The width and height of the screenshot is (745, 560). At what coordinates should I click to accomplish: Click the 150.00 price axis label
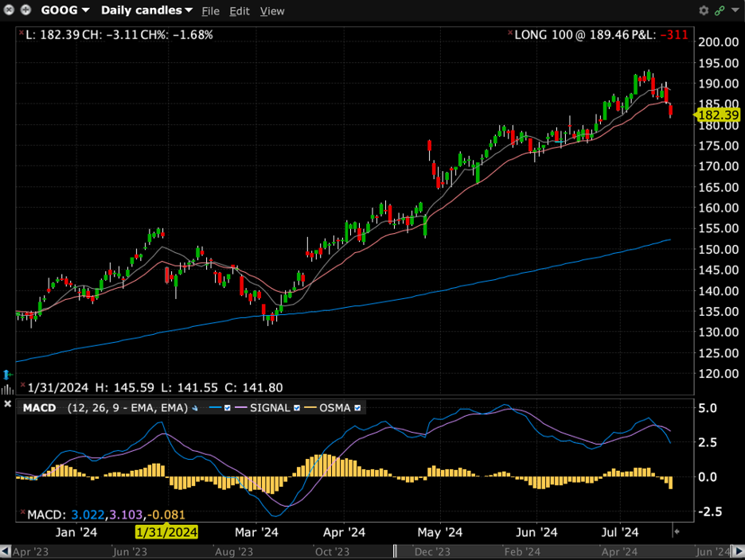[x=719, y=249]
